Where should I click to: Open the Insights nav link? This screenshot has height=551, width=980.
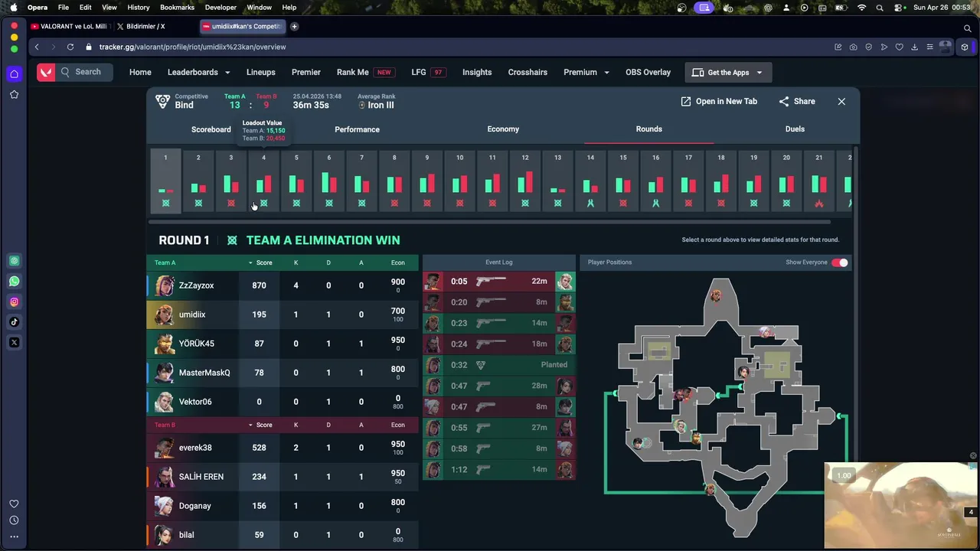pyautogui.click(x=477, y=72)
